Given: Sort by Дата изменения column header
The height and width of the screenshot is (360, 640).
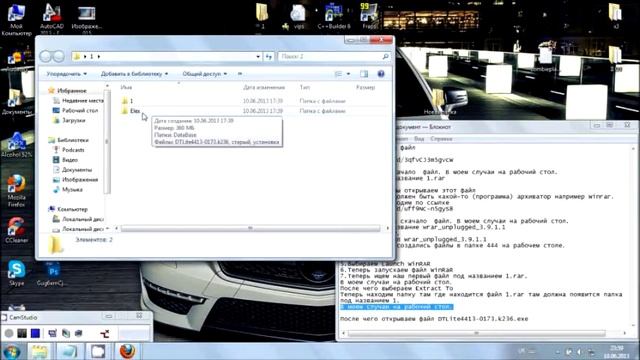Looking at the screenshot, I should coord(264,87).
